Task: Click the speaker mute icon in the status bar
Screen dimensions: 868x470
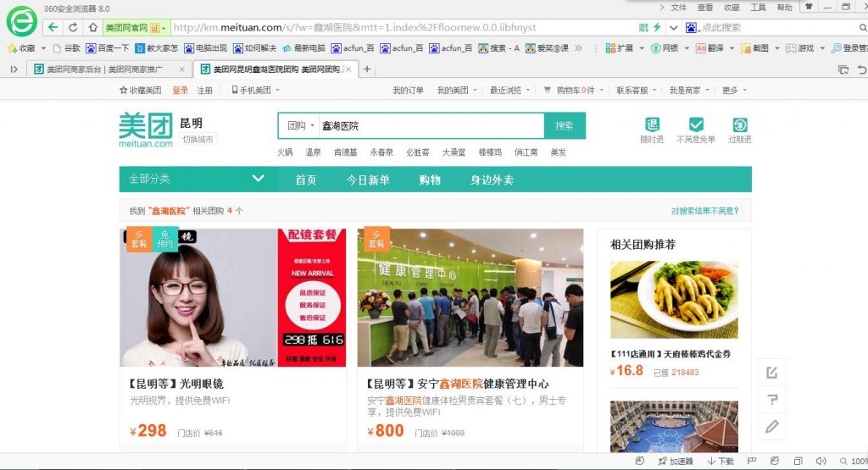Action: coord(821,462)
